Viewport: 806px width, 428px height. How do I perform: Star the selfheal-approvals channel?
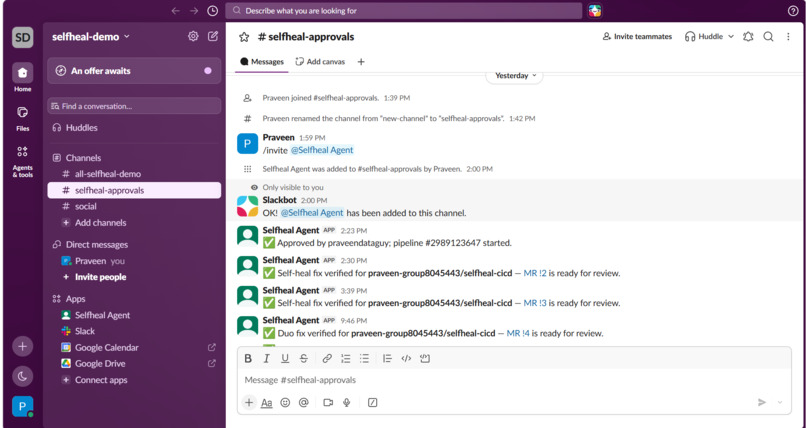pyautogui.click(x=244, y=37)
